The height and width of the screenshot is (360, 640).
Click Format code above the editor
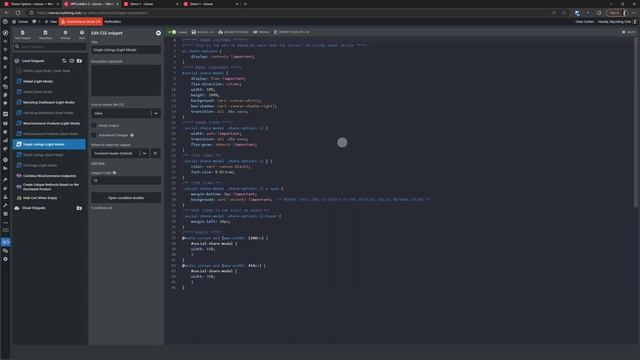point(291,32)
